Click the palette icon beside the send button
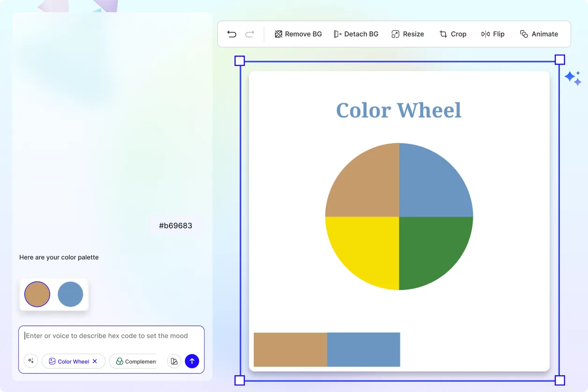This screenshot has height=392, width=588. point(174,361)
